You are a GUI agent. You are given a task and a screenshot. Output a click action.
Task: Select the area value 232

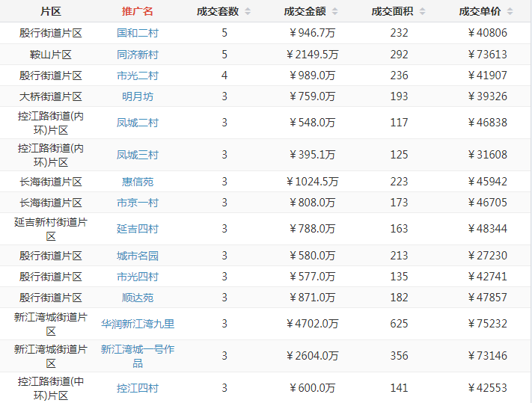click(x=399, y=33)
